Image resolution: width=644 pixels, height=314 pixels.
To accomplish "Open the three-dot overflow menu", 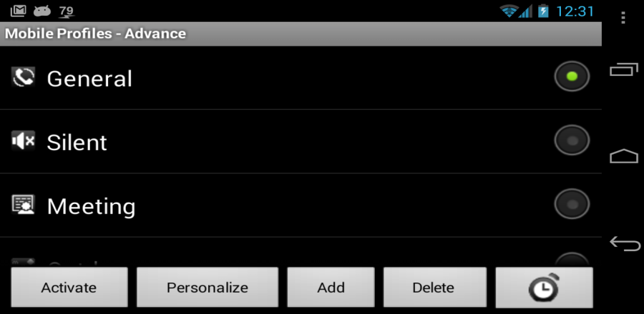I will coord(623,18).
